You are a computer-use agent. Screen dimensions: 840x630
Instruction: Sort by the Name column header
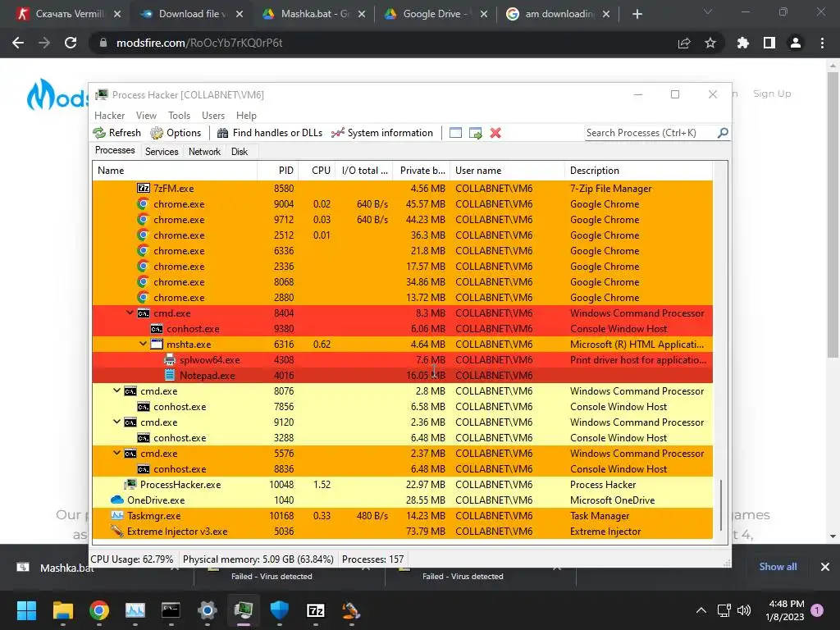tap(175, 171)
